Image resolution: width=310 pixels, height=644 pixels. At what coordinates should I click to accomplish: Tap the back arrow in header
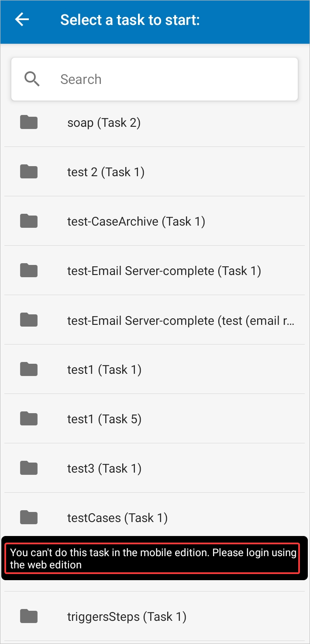(x=22, y=20)
